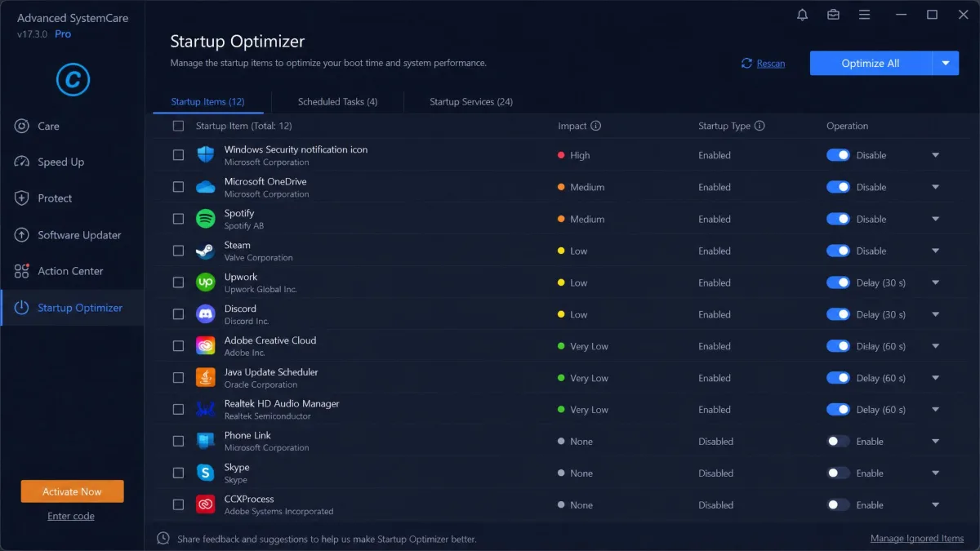Check the Adobe Creative Cloud row checkbox
980x551 pixels.
[x=178, y=346]
